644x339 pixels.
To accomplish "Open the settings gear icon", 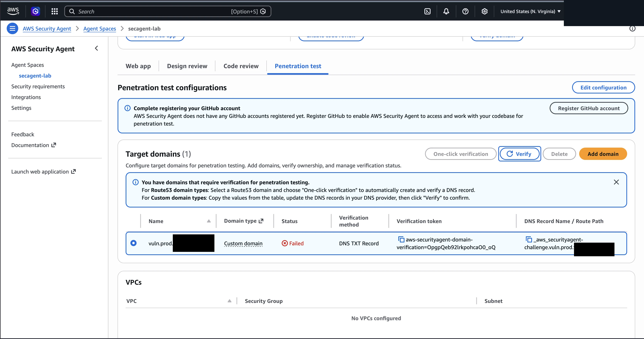I will pyautogui.click(x=484, y=11).
